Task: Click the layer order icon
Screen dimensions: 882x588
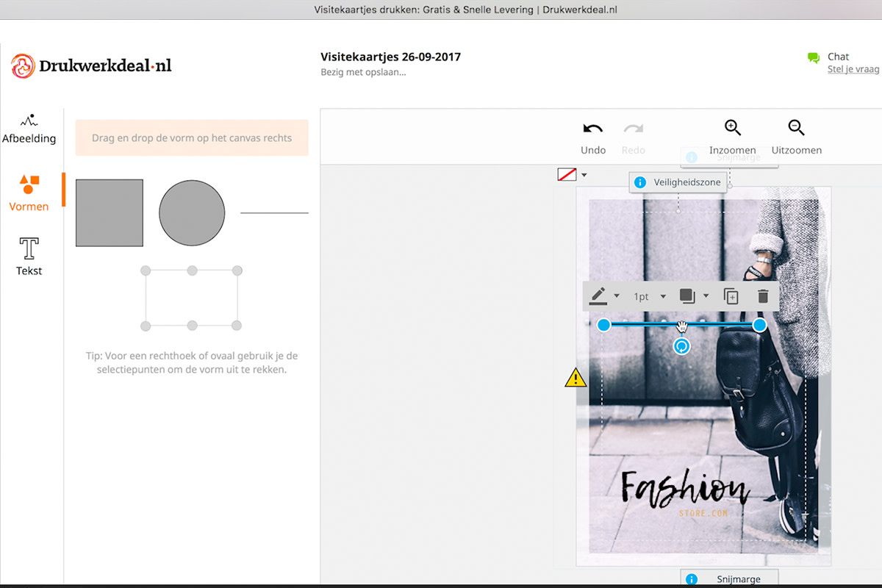Action: 687,296
